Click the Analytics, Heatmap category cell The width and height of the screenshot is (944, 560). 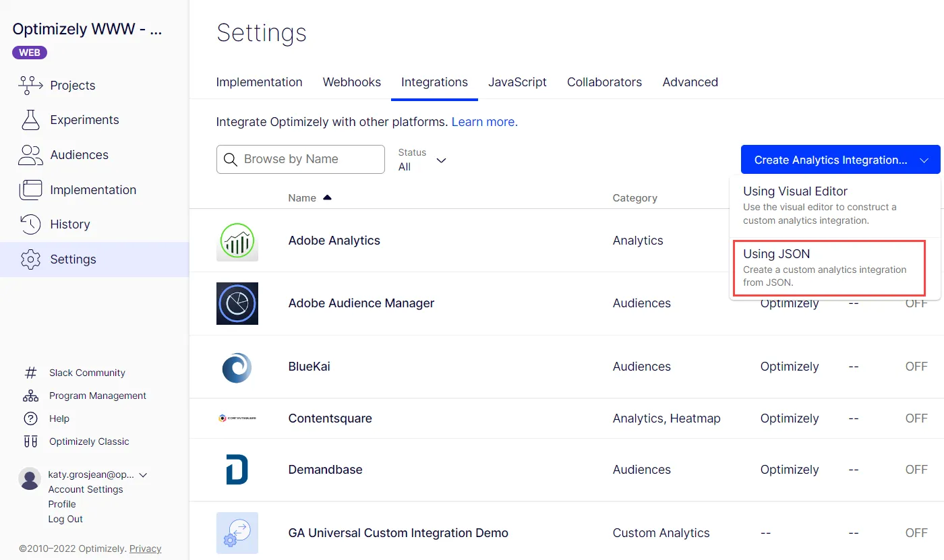pos(666,418)
